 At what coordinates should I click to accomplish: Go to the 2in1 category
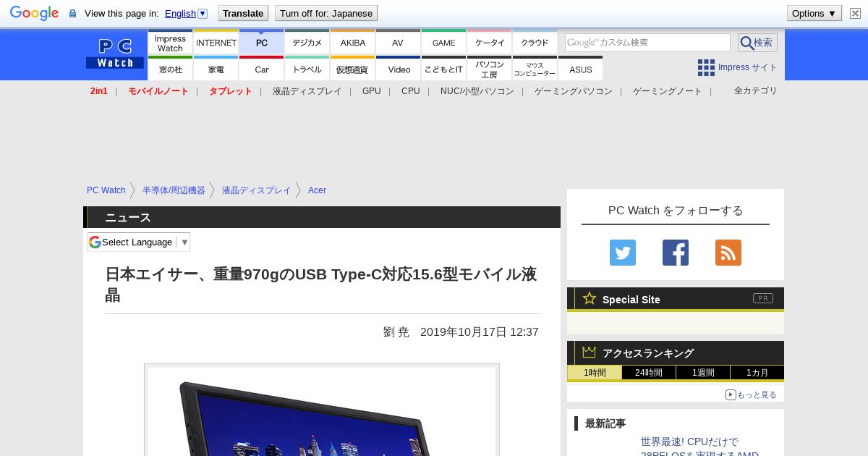(99, 91)
